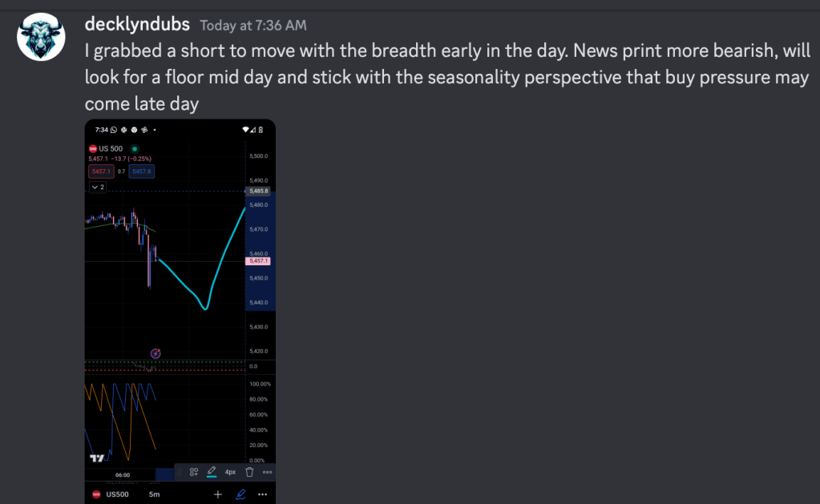The height and width of the screenshot is (504, 820).
Task: Toggle the blue drawing-mode pen icon
Action: tap(240, 494)
